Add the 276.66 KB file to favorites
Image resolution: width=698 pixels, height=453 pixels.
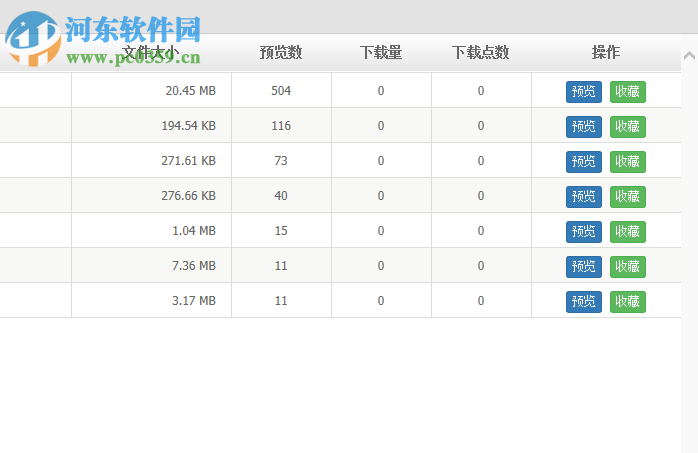(628, 197)
